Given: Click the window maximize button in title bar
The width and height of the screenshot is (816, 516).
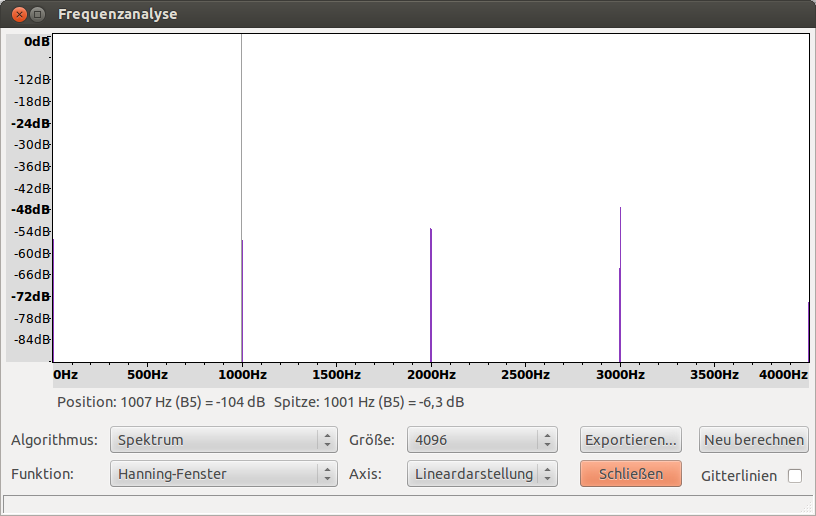Looking at the screenshot, I should coord(37,14).
